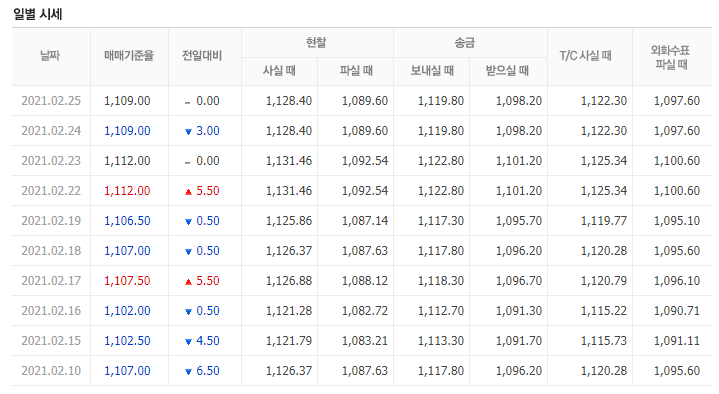Select the T/C 사실 때 header

pos(586,56)
